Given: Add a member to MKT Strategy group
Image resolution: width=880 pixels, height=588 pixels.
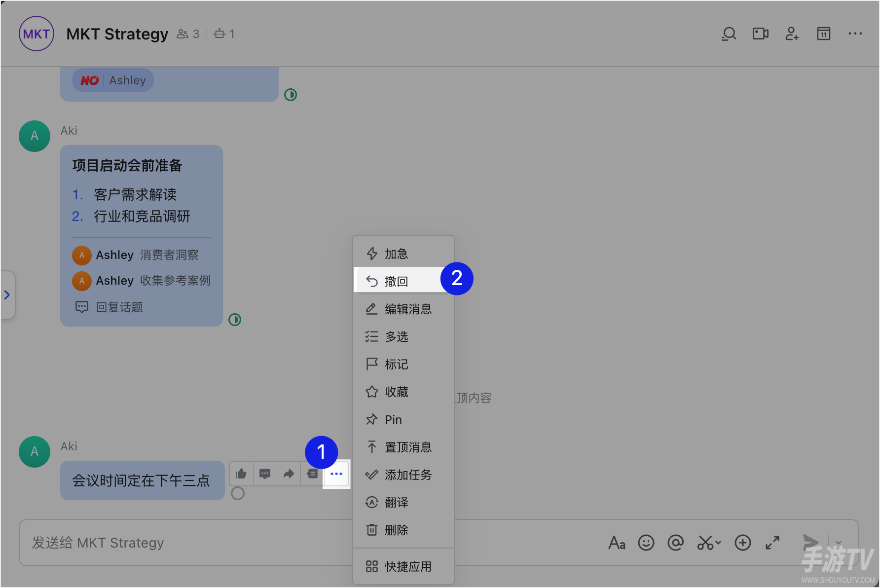Looking at the screenshot, I should [792, 34].
